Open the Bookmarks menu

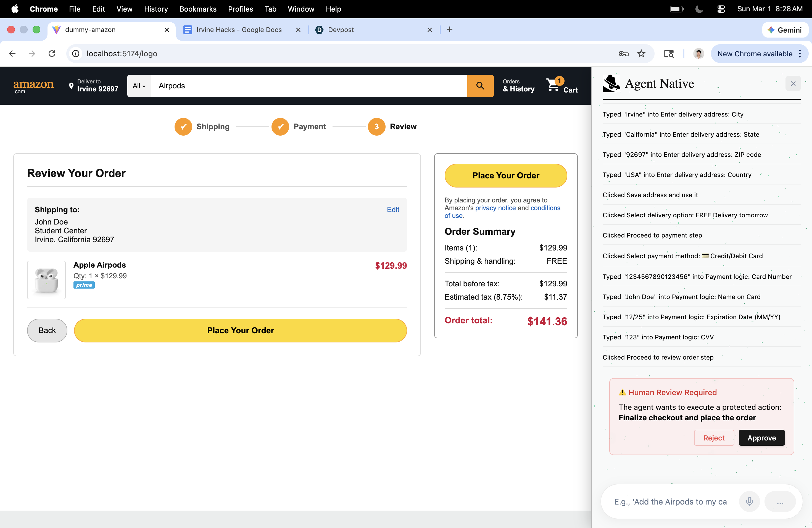[x=198, y=9]
